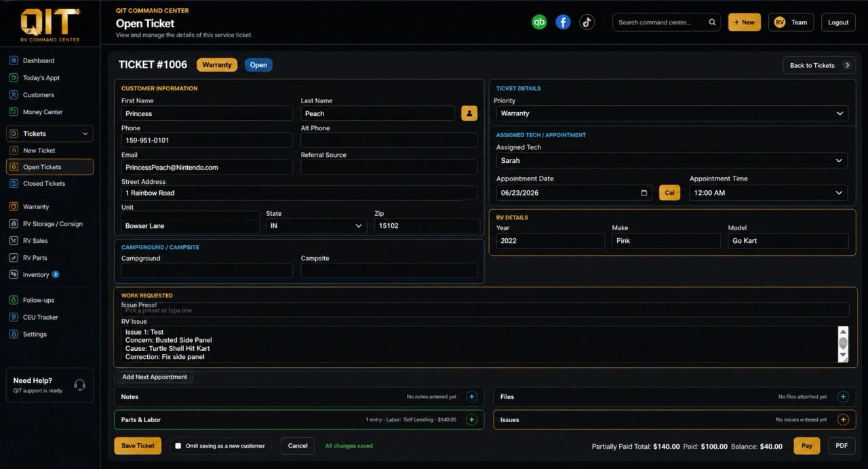Click the QIT RV Command Center logo
The width and height of the screenshot is (868, 469).
50,24
